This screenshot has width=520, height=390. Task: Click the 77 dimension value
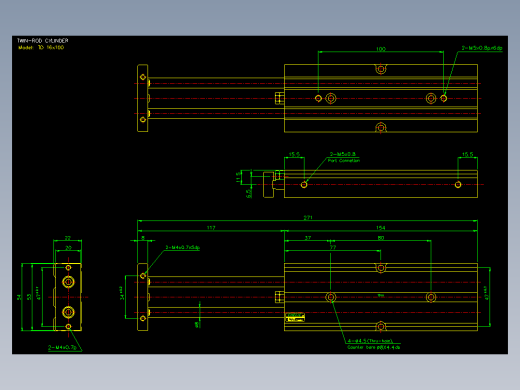(x=333, y=248)
